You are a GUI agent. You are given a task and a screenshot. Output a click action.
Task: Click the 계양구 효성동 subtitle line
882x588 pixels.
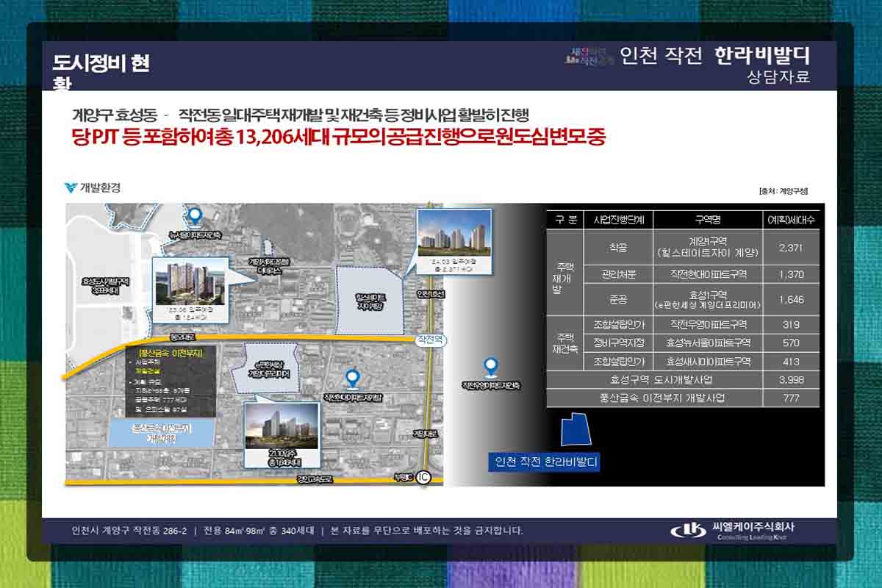300,115
